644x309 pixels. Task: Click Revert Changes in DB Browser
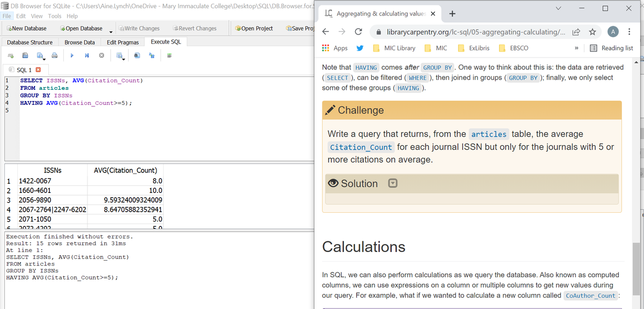click(195, 28)
